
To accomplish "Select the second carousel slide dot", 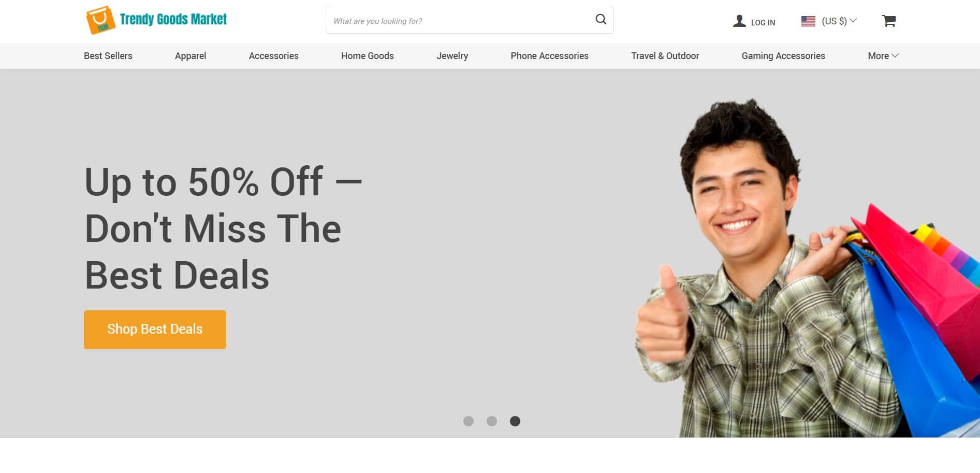I will click(x=492, y=421).
